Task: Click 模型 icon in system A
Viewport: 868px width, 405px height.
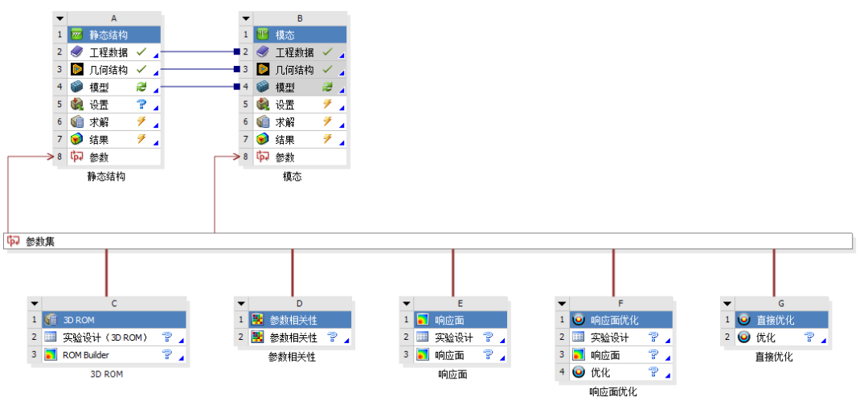Action: [77, 88]
